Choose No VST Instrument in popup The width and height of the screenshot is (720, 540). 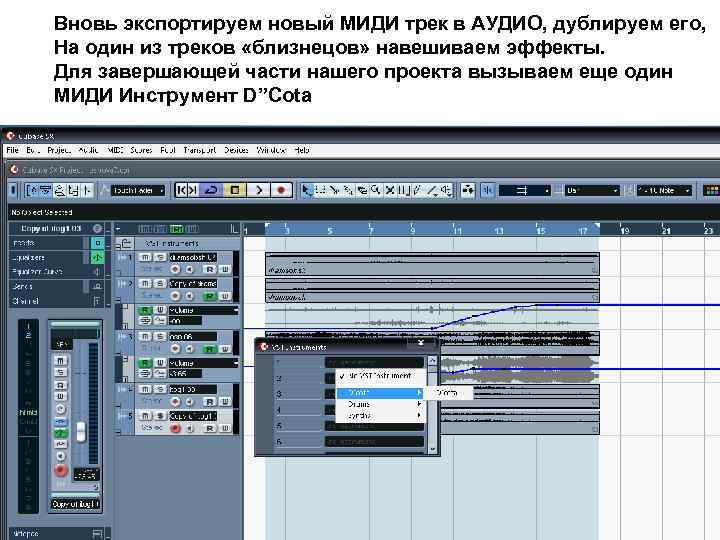[x=380, y=376]
